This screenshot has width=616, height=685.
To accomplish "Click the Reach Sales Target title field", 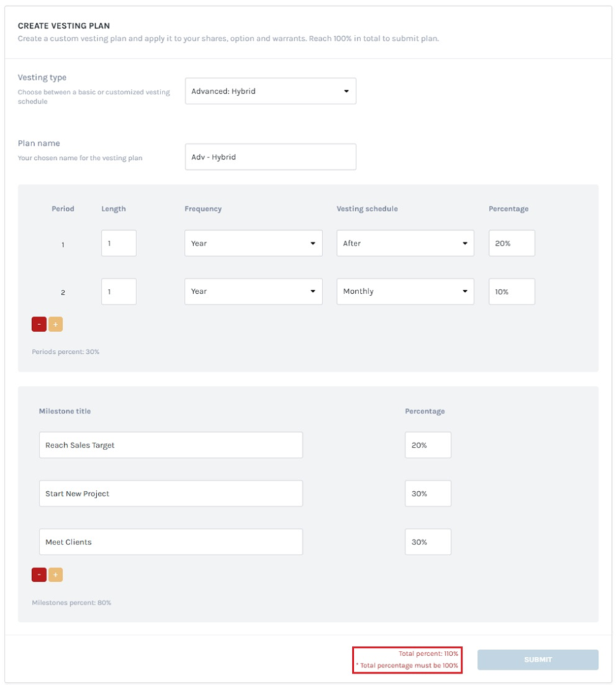I will (x=171, y=445).
